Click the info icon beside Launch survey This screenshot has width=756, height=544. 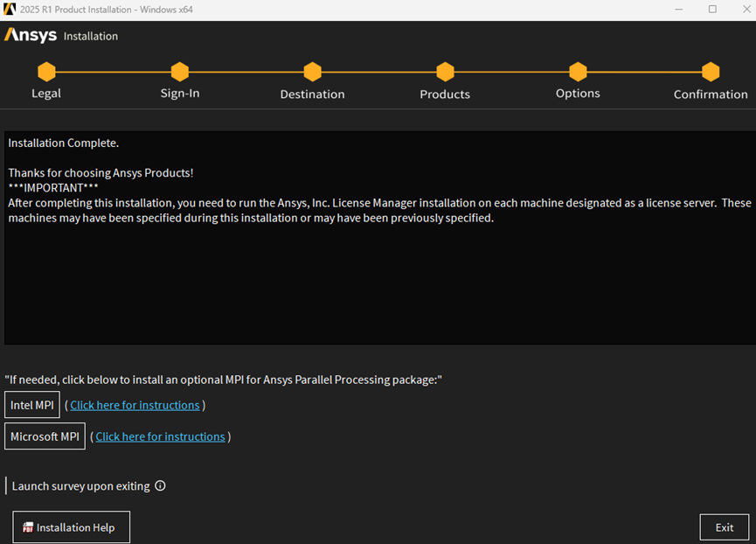click(160, 485)
